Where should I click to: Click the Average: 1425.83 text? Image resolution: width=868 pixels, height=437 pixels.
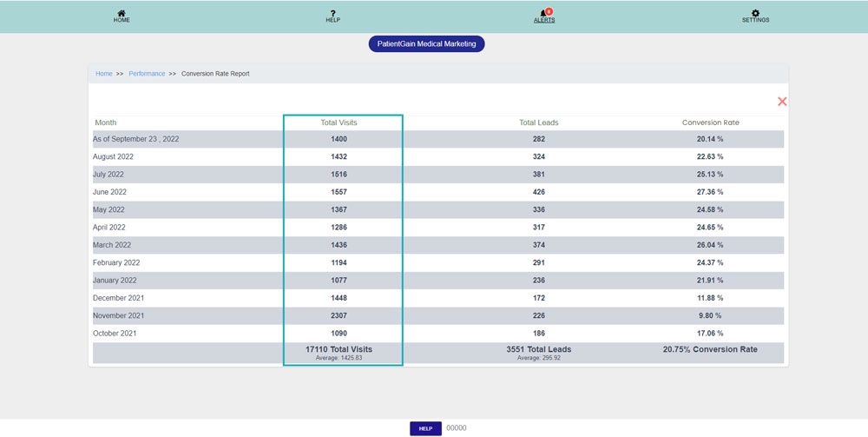(x=339, y=358)
